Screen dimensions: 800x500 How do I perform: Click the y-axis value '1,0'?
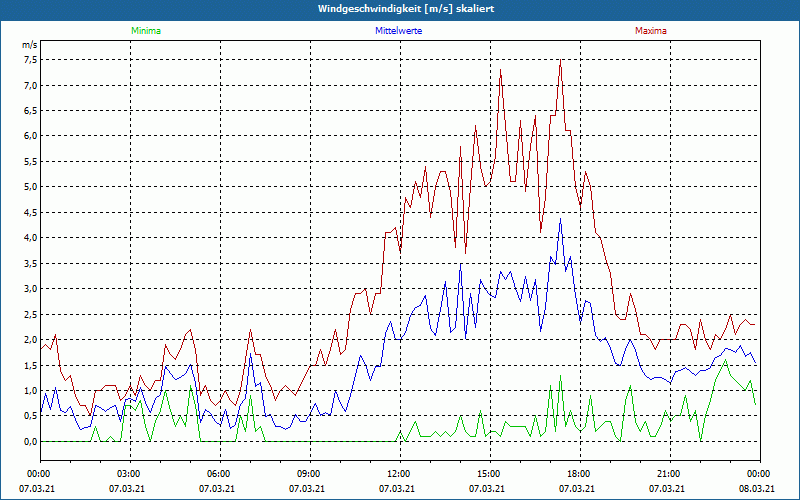[30, 391]
